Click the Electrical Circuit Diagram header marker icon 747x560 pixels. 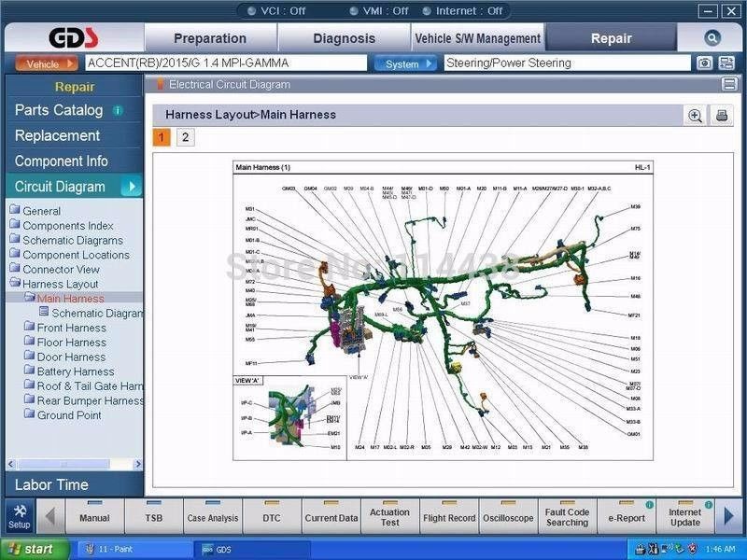160,84
